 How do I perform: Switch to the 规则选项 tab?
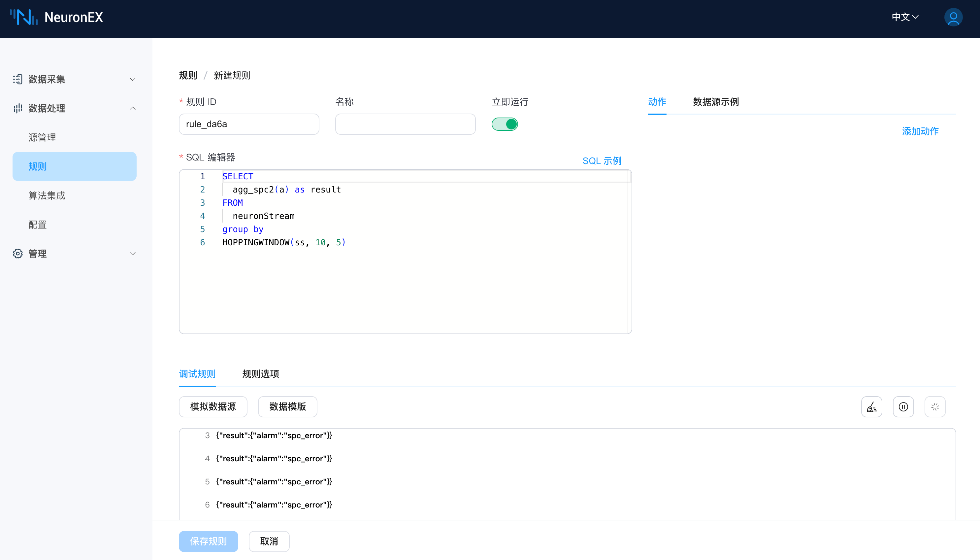coord(261,374)
